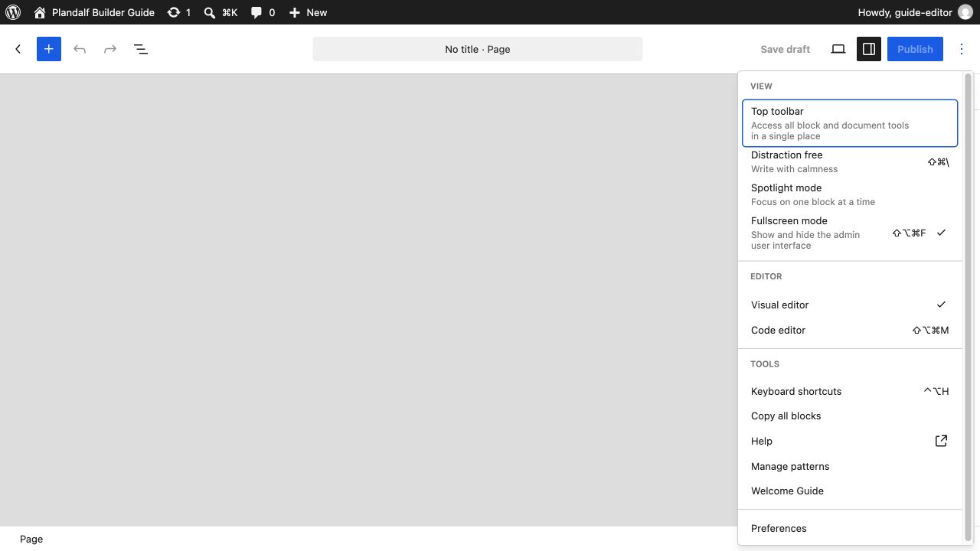The width and height of the screenshot is (980, 551).
Task: Open Preferences
Action: click(x=850, y=528)
